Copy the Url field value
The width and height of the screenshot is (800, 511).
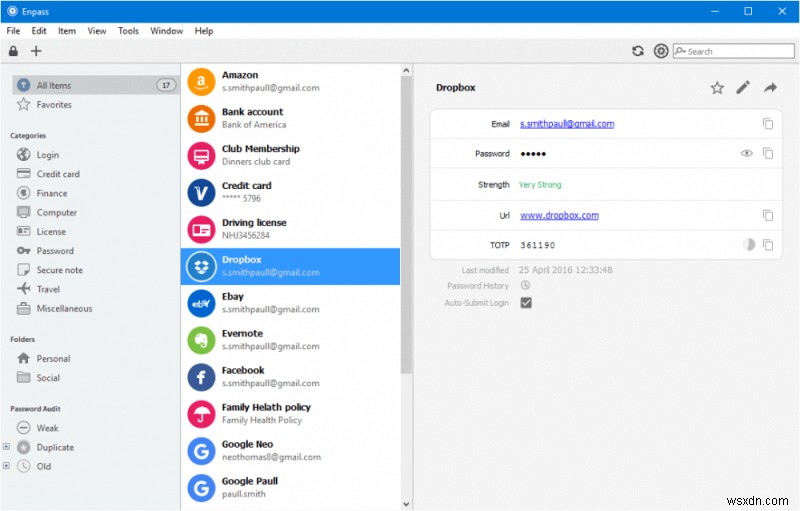pos(768,215)
